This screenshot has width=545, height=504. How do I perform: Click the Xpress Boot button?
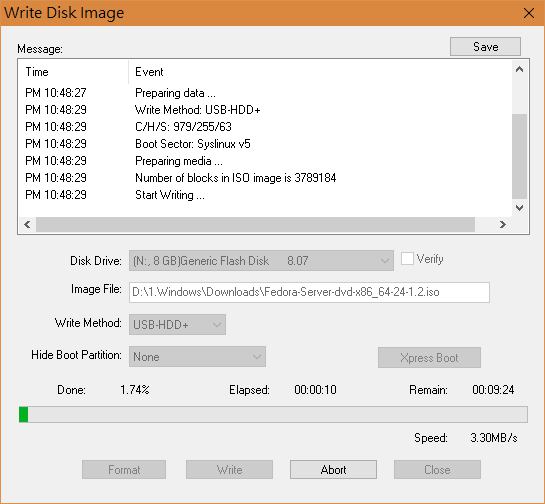(429, 357)
